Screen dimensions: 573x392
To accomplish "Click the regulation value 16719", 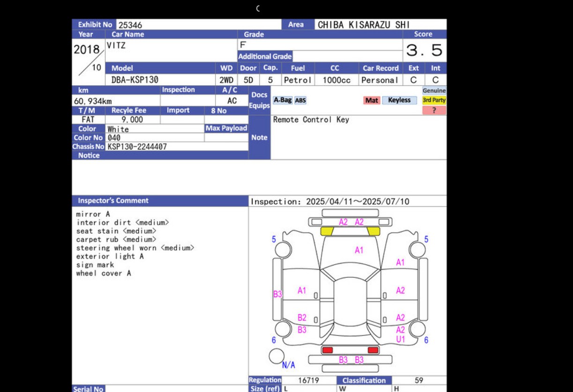I will coord(308,380).
